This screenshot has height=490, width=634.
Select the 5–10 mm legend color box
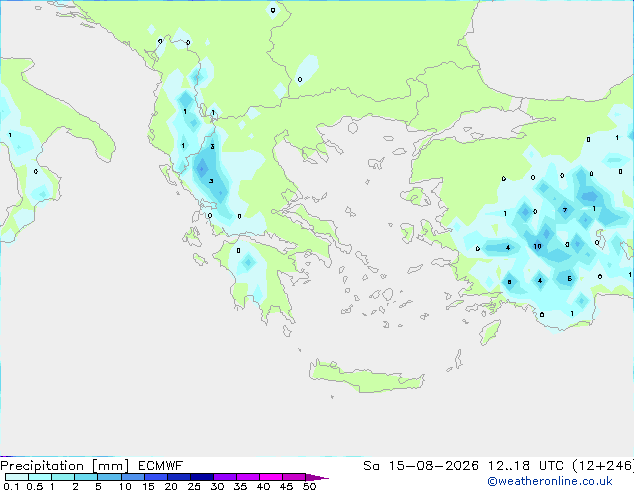pyautogui.click(x=109, y=477)
